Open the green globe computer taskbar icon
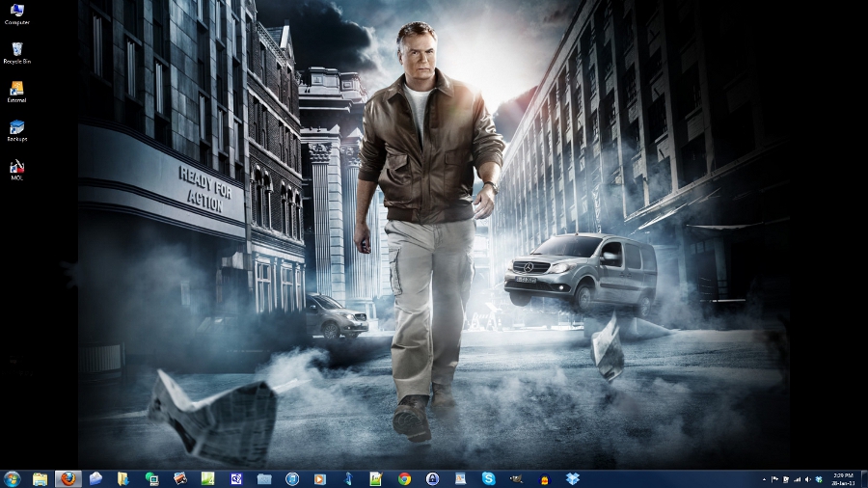This screenshot has width=868, height=488. (x=151, y=479)
